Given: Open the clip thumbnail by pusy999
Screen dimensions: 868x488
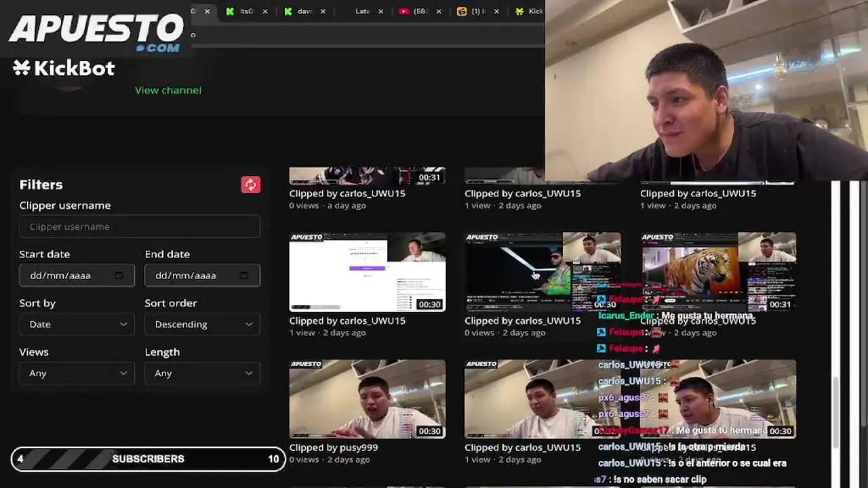Looking at the screenshot, I should pyautogui.click(x=367, y=399).
